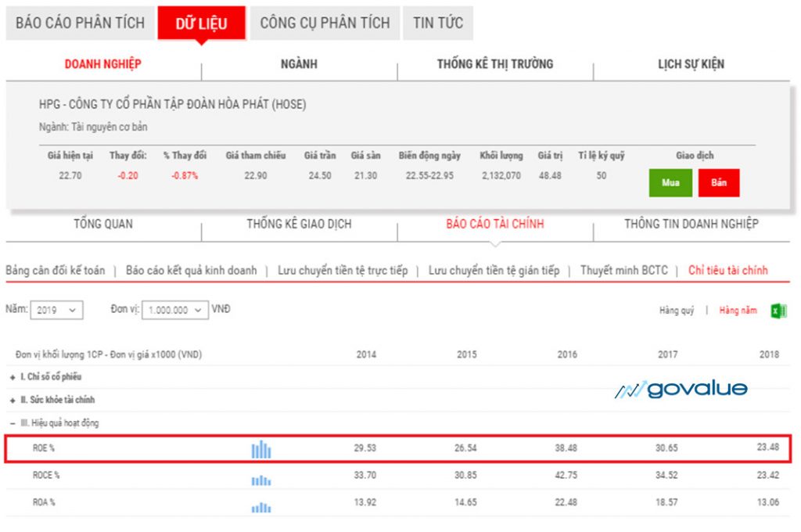Open Thống kê thị trường sub-tab
The width and height of the screenshot is (801, 532).
(x=495, y=64)
